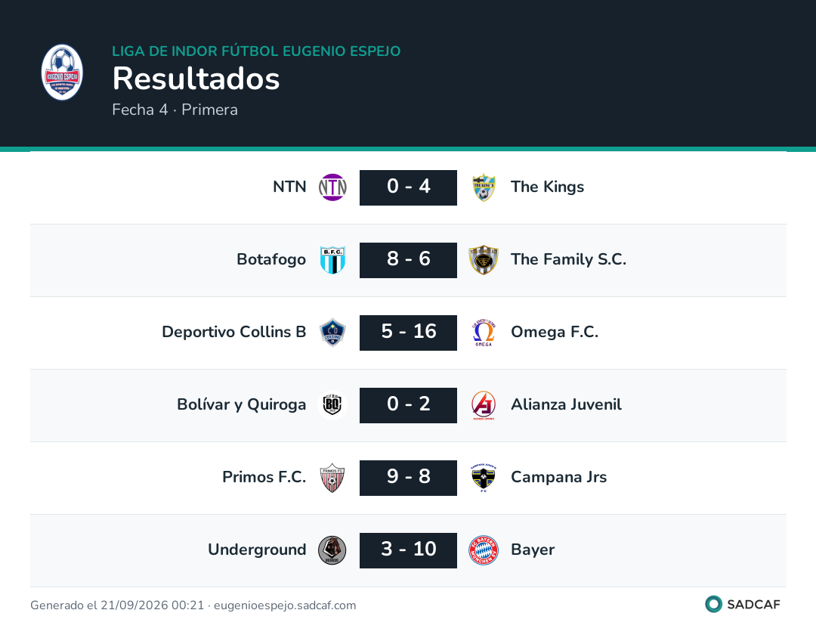The image size is (816, 644).
Task: Open the eugenioespejo.sadcaf.com link
Action: tap(285, 605)
